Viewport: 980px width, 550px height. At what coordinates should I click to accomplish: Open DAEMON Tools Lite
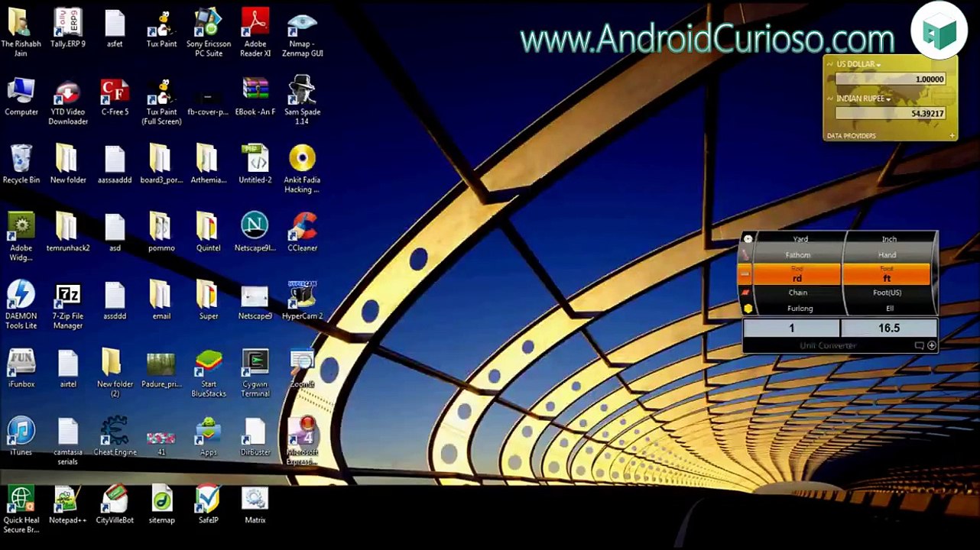(x=21, y=306)
